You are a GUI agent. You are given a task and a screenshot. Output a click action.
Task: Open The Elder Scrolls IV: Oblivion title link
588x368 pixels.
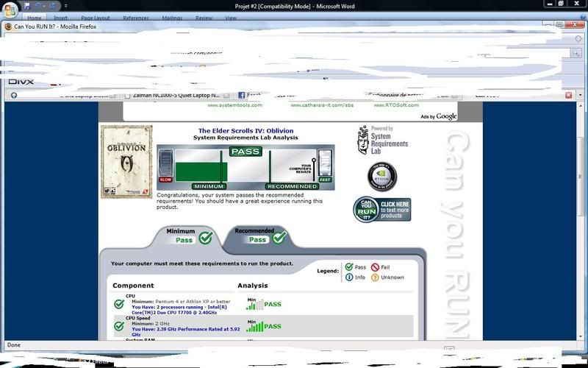tap(246, 131)
